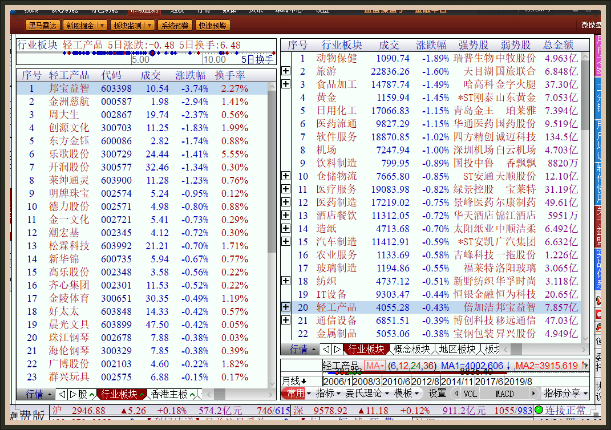Click vertical scrollbar of right industry table
The image size is (611, 430).
tap(585, 95)
